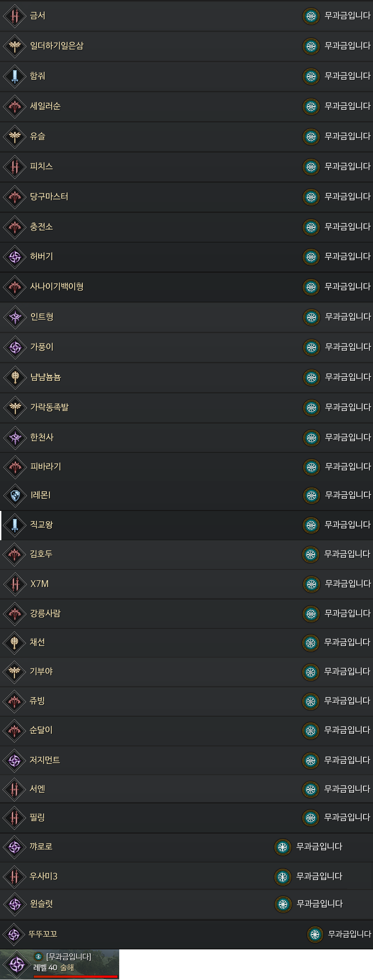The width and height of the screenshot is (373, 980).
Task: Click the guild name 무과금입니다 in 우사미3 row
Action: 319,876
